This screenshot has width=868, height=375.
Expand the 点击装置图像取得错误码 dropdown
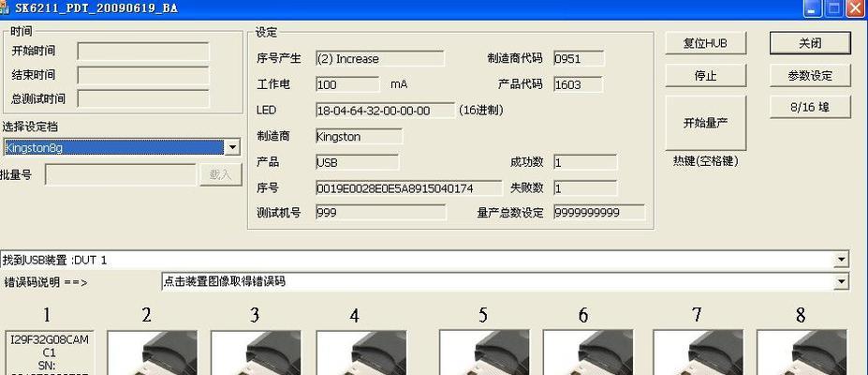pos(842,281)
